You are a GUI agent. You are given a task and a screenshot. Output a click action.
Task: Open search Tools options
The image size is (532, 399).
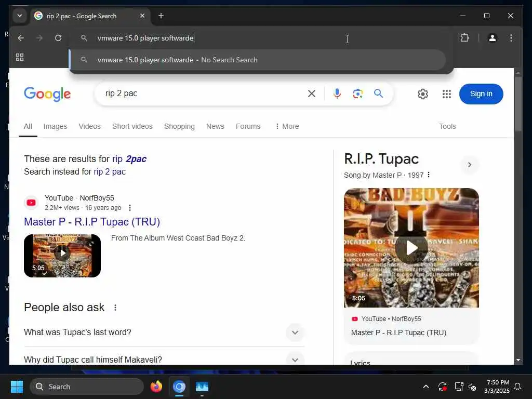click(x=447, y=126)
